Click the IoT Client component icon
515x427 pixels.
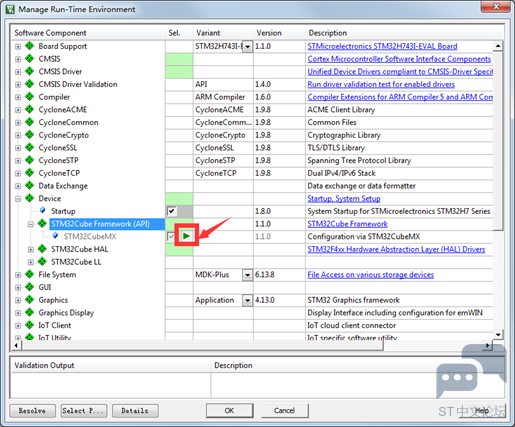pos(30,325)
